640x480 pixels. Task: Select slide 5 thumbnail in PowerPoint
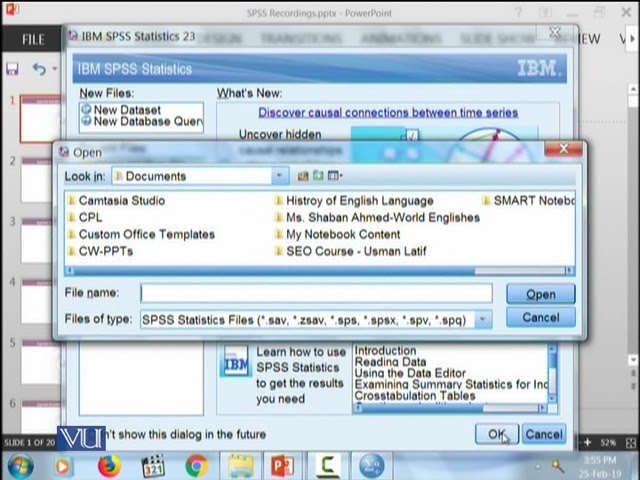41,362
